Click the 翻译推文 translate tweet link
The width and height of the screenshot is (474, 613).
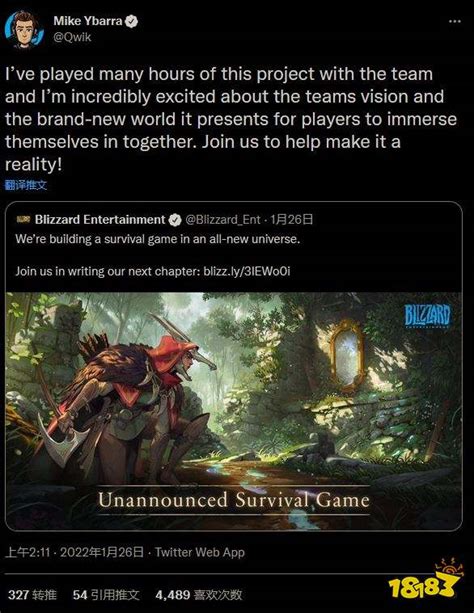[x=26, y=185]
